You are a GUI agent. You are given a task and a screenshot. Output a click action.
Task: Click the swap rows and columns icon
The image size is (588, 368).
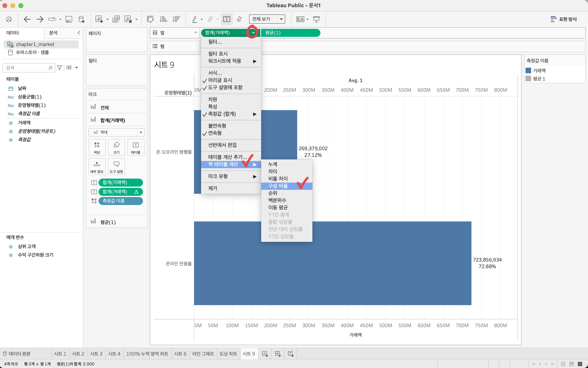(150, 19)
